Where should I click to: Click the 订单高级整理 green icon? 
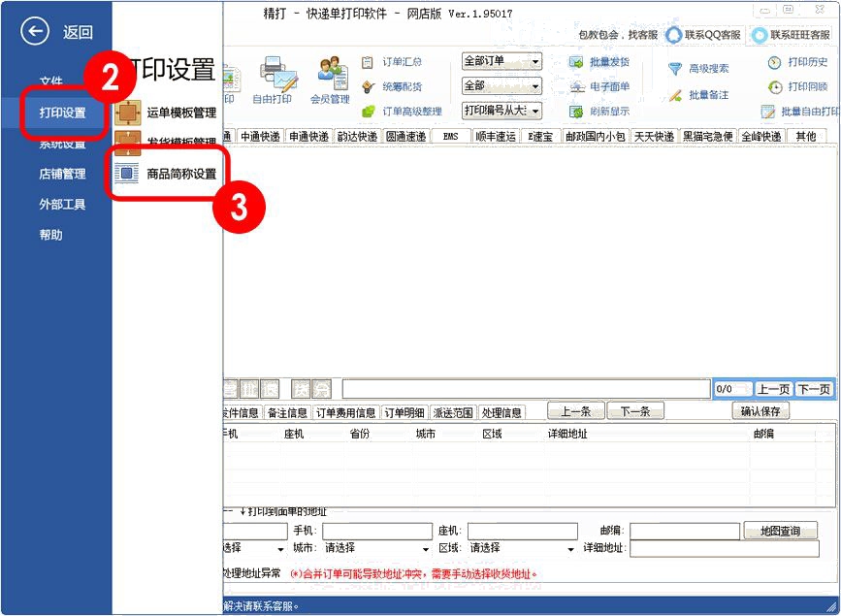pos(368,112)
